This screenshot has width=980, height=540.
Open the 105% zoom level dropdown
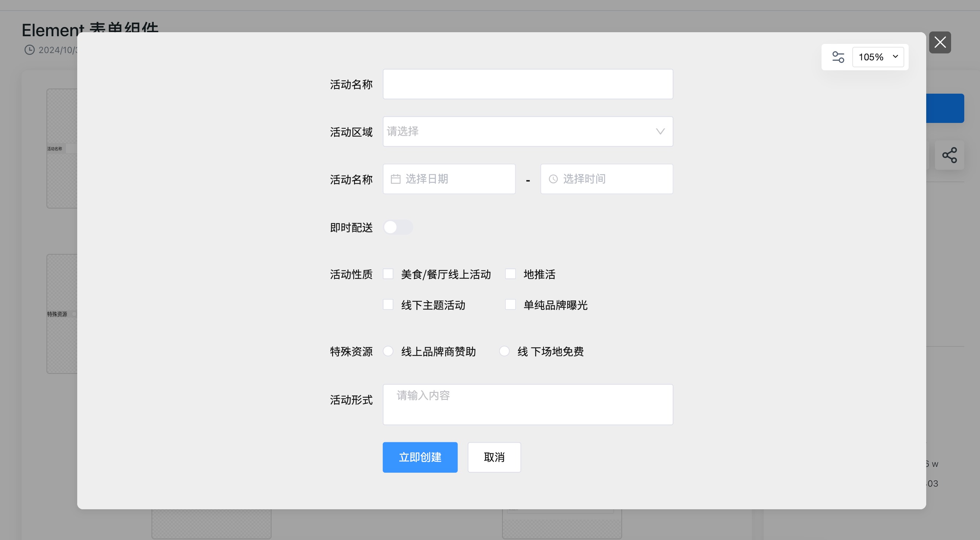pos(878,57)
